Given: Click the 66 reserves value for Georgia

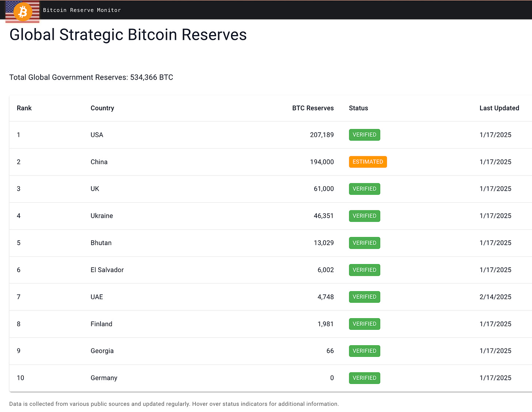Looking at the screenshot, I should [330, 351].
